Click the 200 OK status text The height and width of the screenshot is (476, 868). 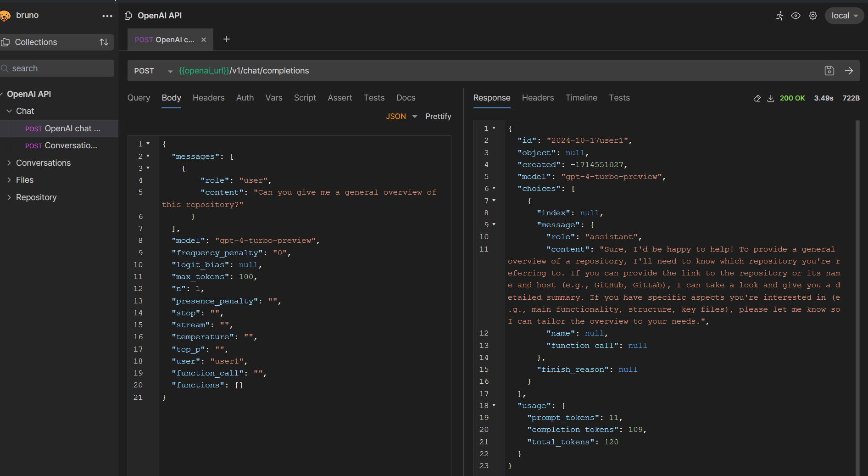[x=792, y=98]
